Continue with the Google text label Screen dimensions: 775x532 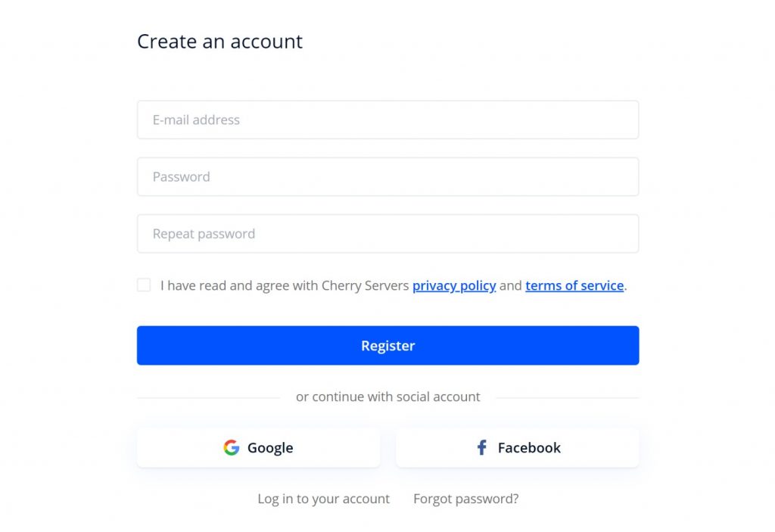tap(270, 448)
